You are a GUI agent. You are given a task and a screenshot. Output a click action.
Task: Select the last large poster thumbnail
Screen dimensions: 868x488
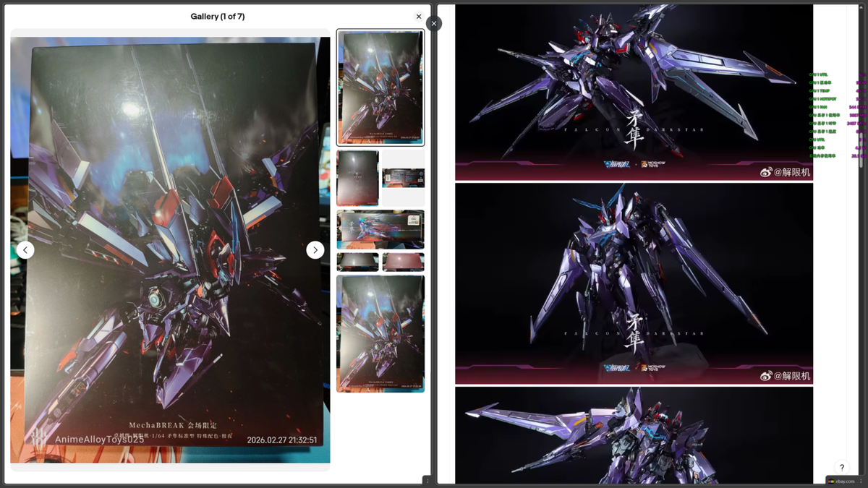click(380, 334)
